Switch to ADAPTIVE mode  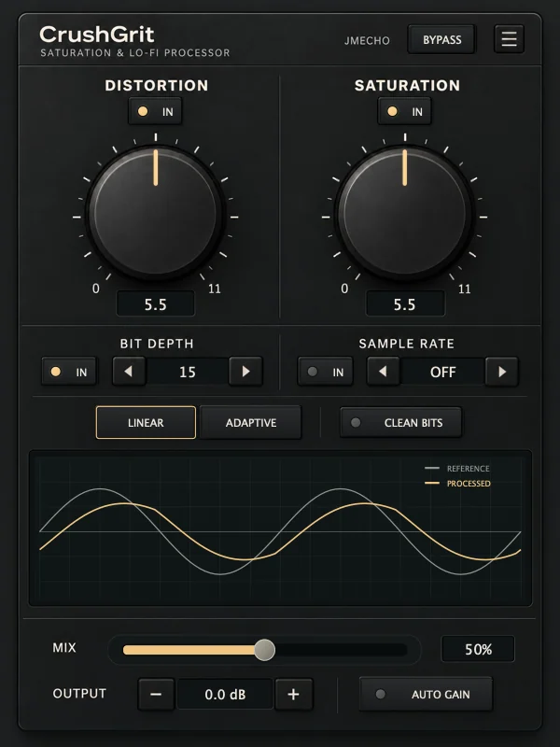250,423
